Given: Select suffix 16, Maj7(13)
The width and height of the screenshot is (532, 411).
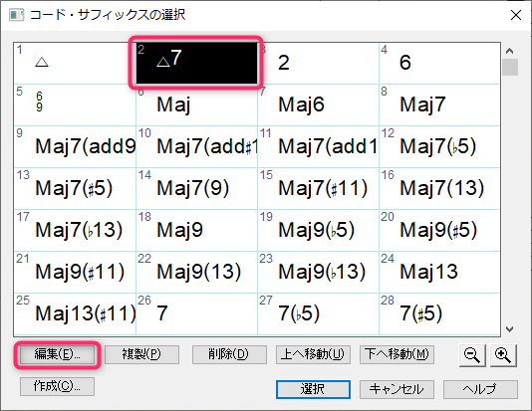Looking at the screenshot, I should tap(439, 189).
